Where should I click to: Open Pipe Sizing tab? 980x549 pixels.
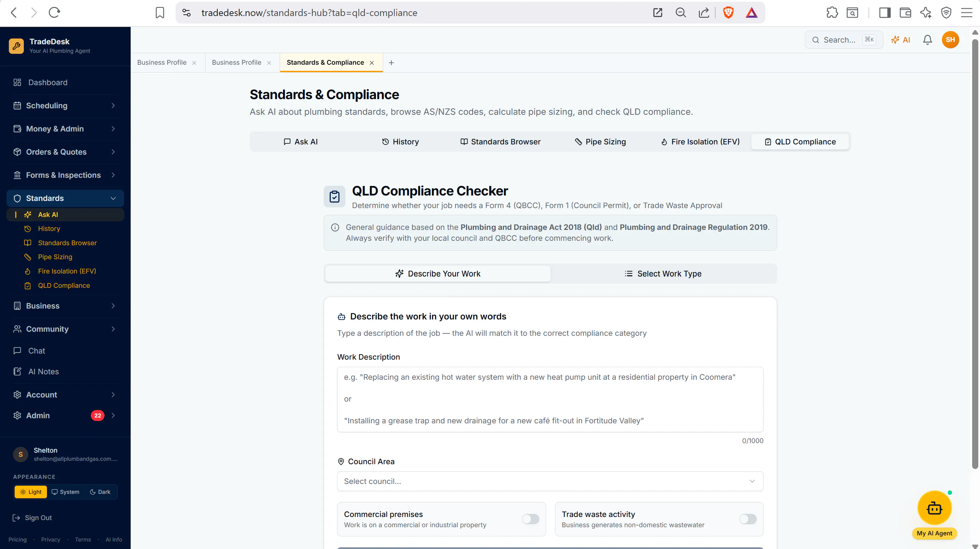click(600, 142)
